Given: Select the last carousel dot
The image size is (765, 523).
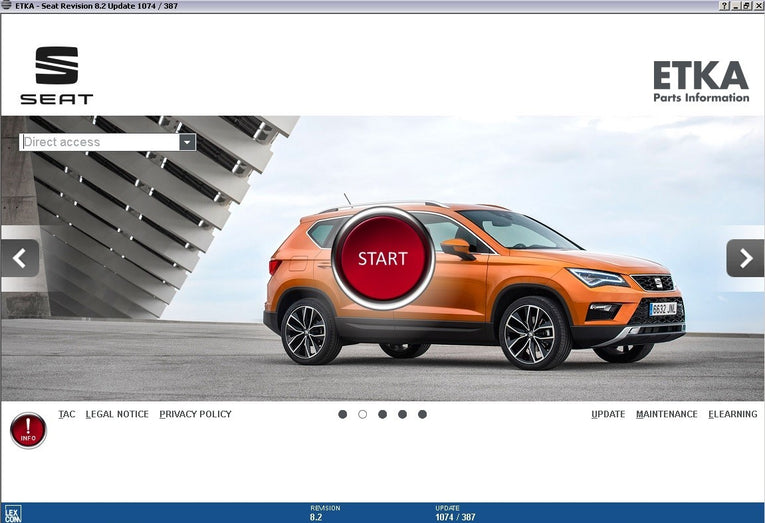Looking at the screenshot, I should click(x=422, y=414).
